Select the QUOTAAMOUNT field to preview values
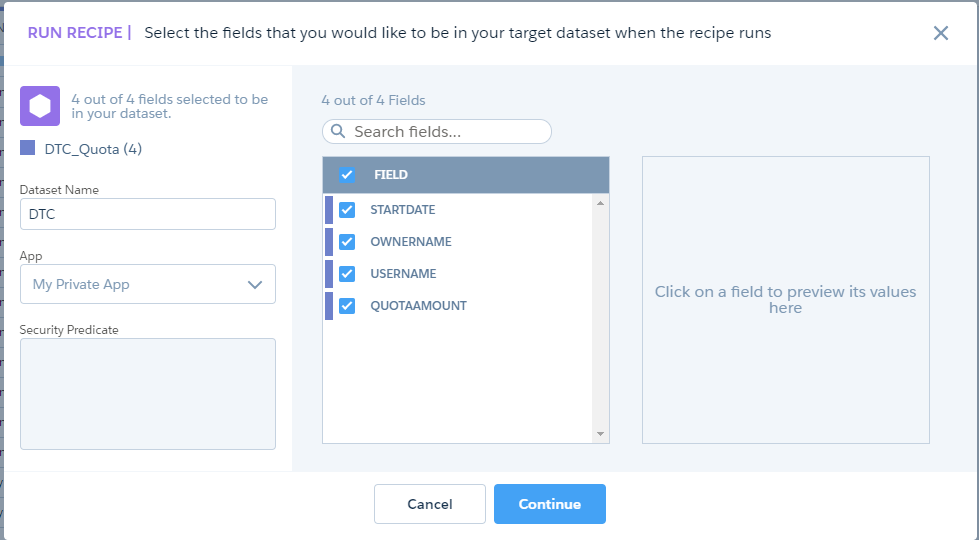The width and height of the screenshot is (979, 540). 418,306
